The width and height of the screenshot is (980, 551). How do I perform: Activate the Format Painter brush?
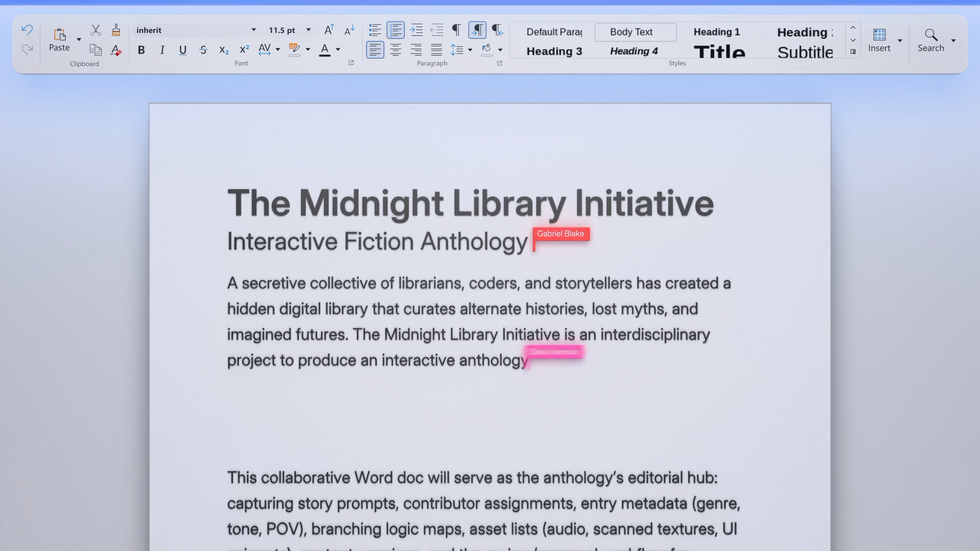point(116,30)
